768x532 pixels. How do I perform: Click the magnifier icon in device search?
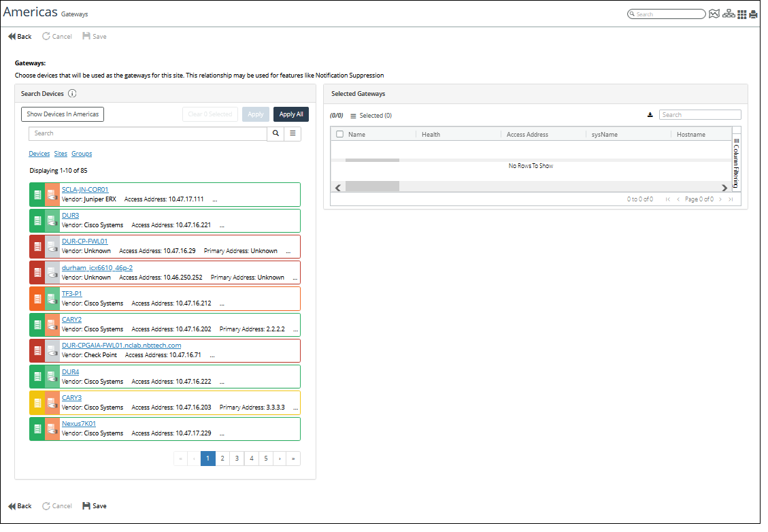click(276, 133)
